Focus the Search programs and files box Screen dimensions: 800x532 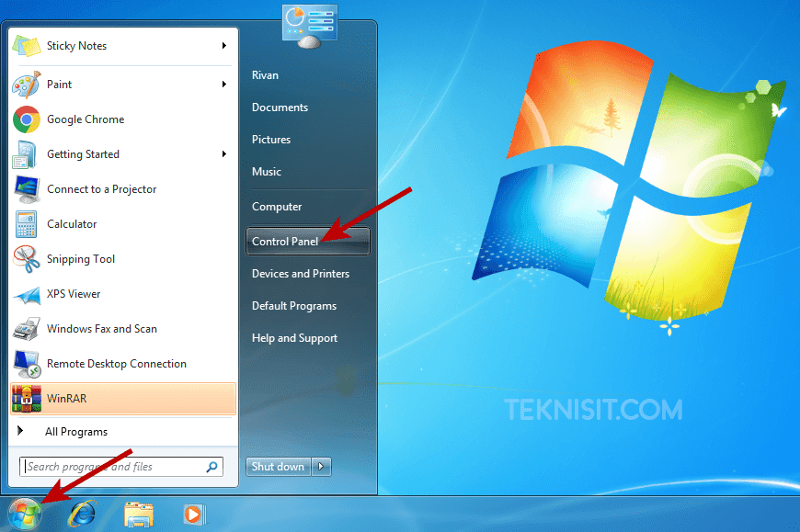coord(121,467)
